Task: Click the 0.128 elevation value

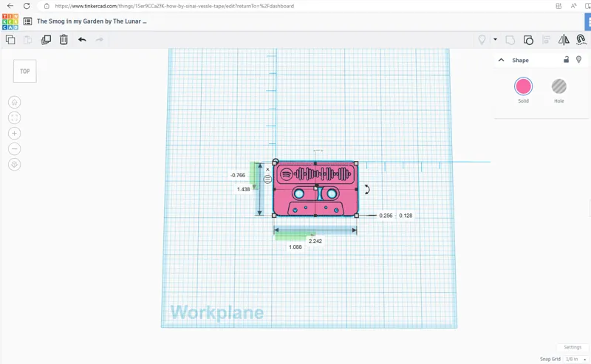Action: pyautogui.click(x=406, y=216)
